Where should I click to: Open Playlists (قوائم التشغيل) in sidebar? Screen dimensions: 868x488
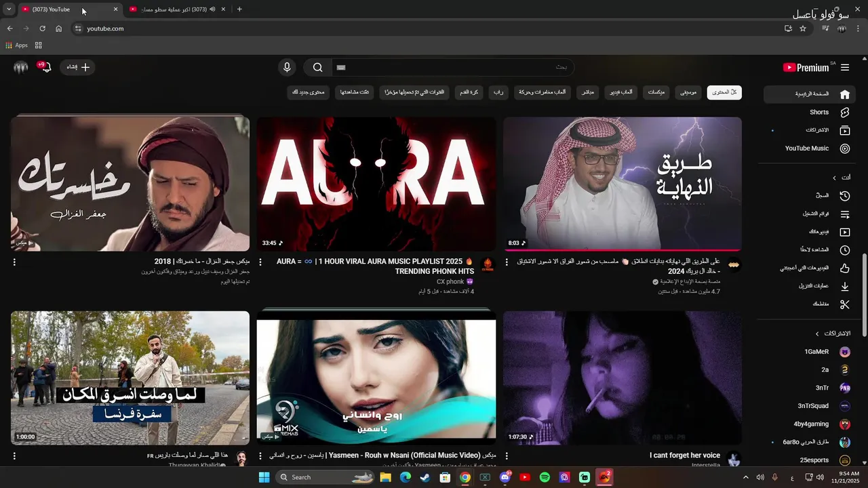pos(810,213)
